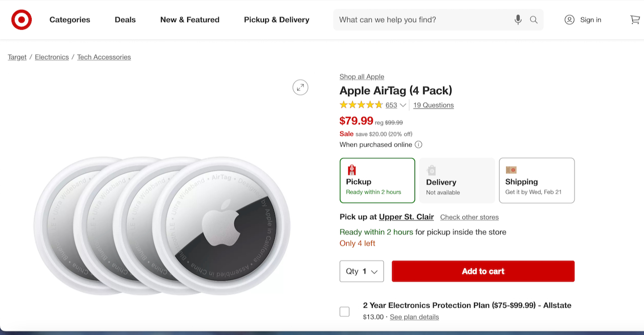
Task: Open the Pickup & Delivery menu
Action: point(277,20)
